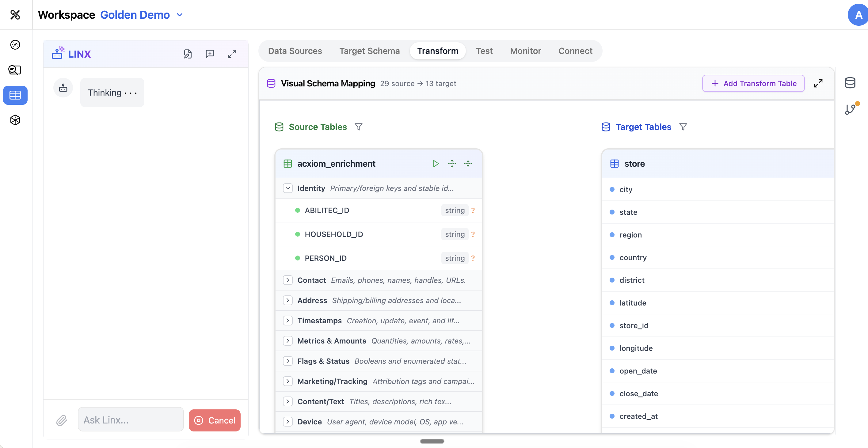Expand the Marketing/Tracking field group
The height and width of the screenshot is (448, 868).
tap(287, 381)
